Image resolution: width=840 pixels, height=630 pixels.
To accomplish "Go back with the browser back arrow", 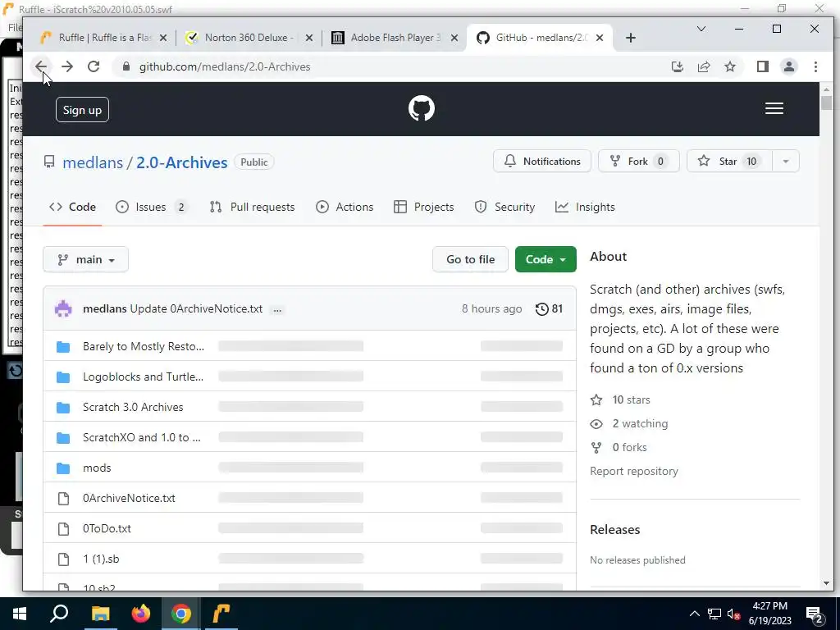I will point(41,66).
